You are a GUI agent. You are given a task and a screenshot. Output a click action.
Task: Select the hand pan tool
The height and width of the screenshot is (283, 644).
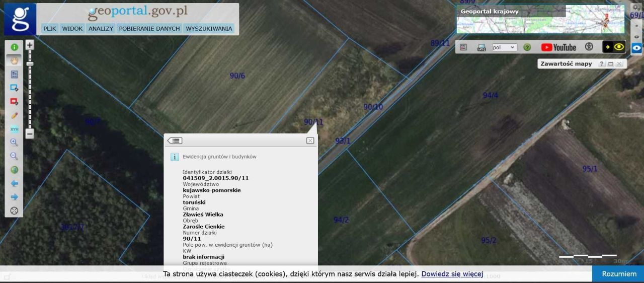coord(14,60)
